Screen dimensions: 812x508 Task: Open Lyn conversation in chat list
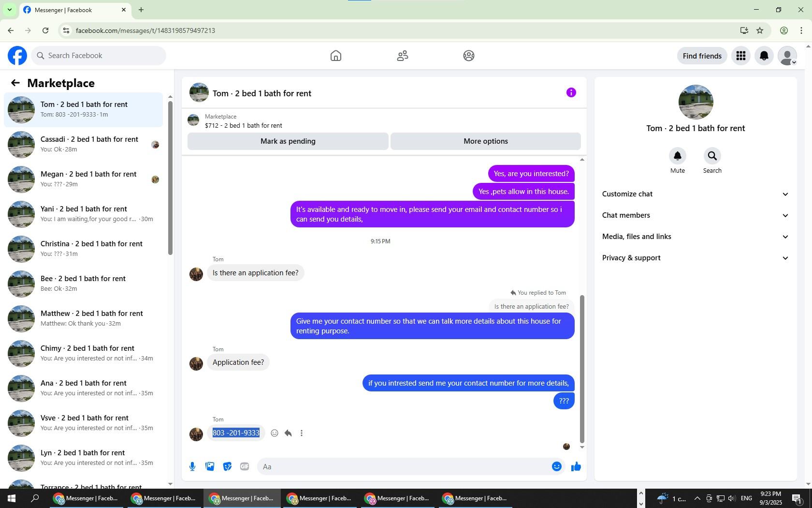coord(83,458)
